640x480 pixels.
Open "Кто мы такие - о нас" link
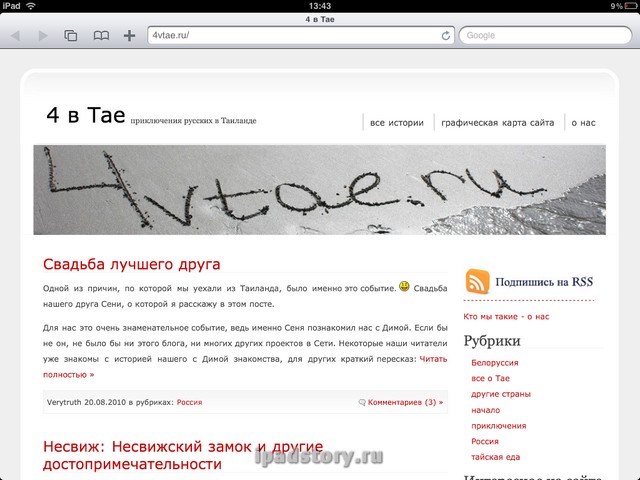point(506,317)
